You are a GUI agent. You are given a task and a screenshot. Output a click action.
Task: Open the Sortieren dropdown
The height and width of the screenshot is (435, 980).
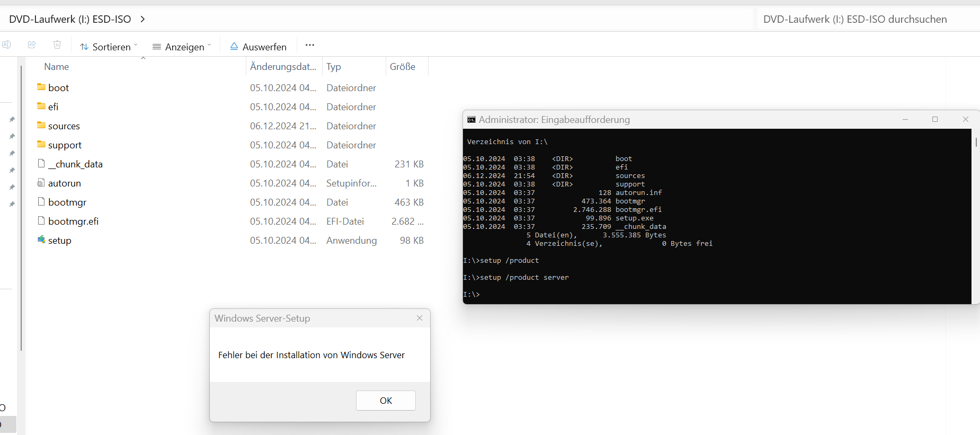[x=109, y=47]
